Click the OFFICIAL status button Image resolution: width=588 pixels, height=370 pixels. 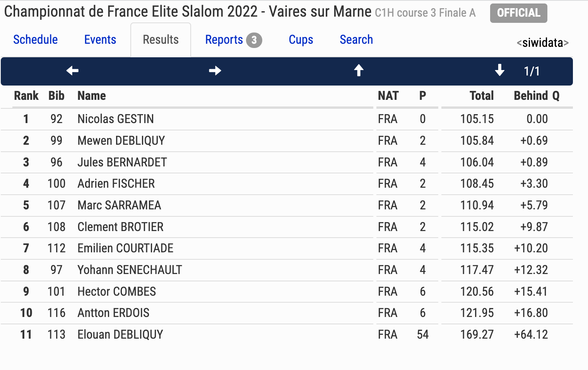coord(518,13)
